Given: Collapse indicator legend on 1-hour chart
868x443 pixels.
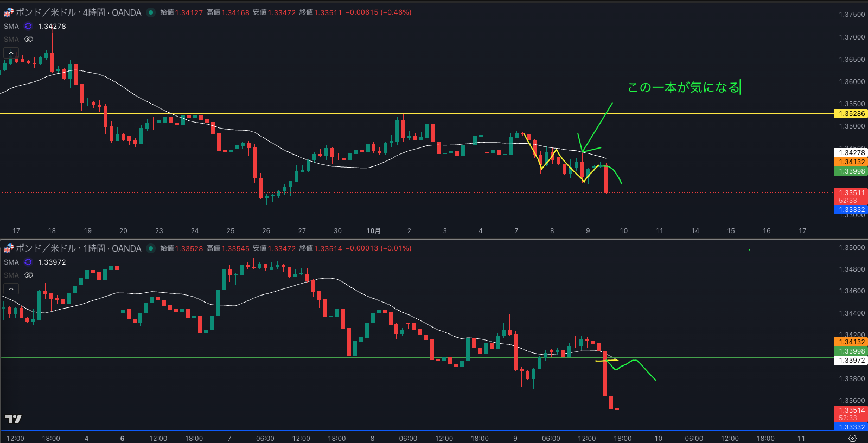Looking at the screenshot, I should point(11,289).
